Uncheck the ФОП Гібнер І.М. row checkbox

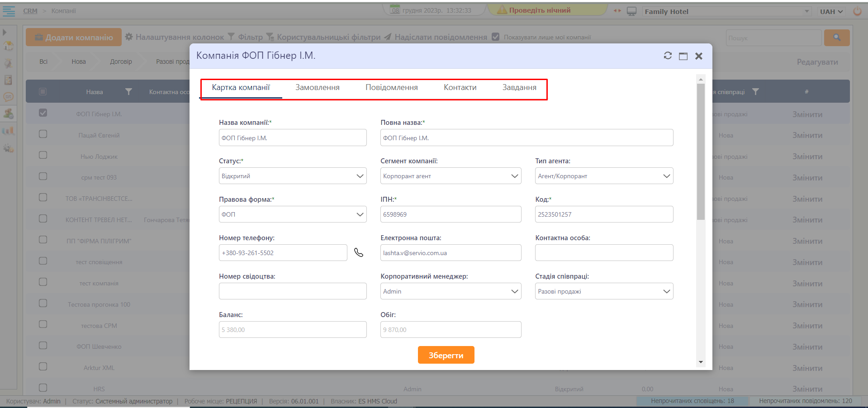tap(43, 113)
